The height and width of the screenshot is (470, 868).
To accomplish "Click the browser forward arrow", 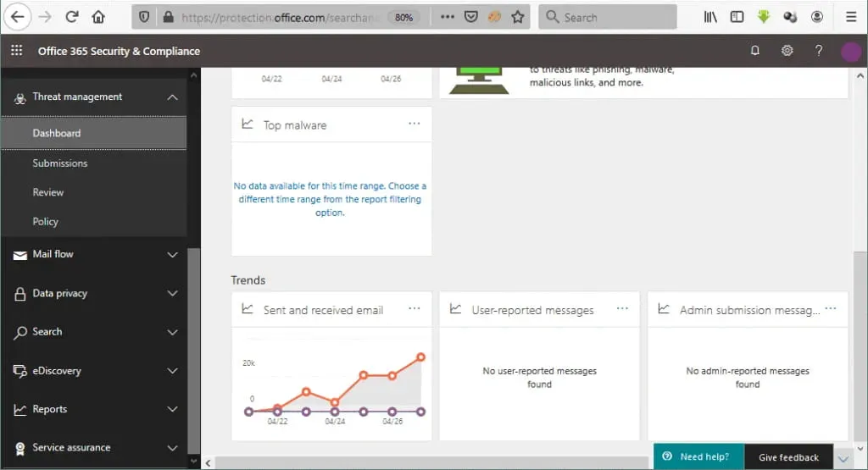I will point(45,17).
